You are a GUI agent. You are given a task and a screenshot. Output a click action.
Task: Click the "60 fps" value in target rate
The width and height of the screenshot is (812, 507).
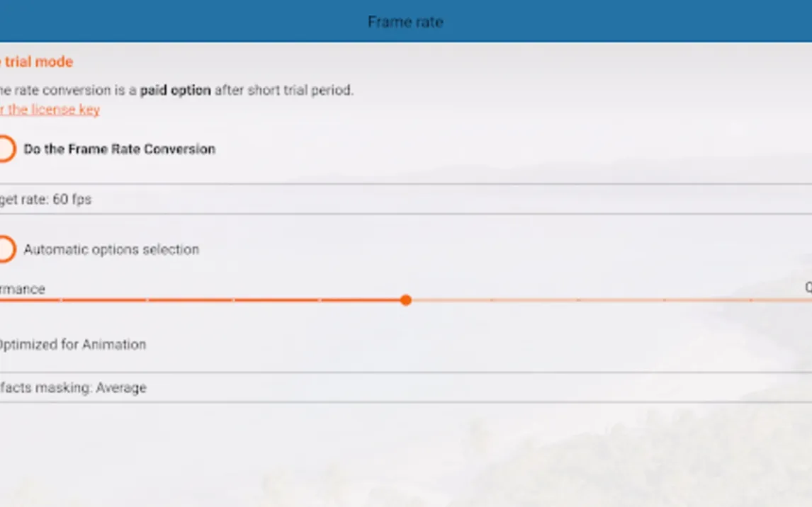[x=72, y=200]
